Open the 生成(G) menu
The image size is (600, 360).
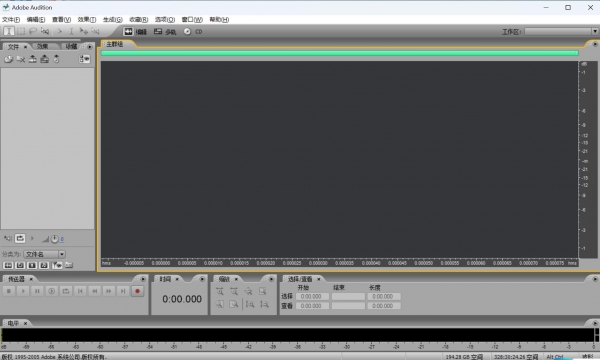112,20
